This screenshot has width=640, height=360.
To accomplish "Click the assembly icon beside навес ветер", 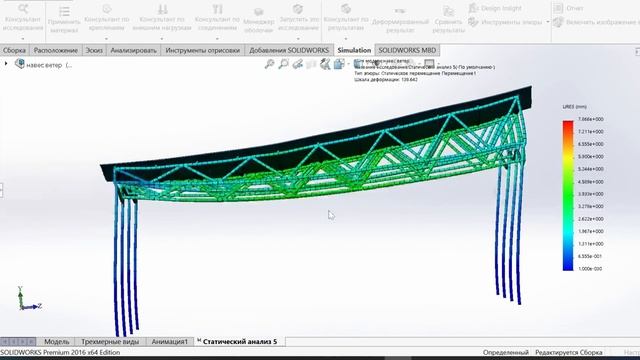I will tap(20, 64).
